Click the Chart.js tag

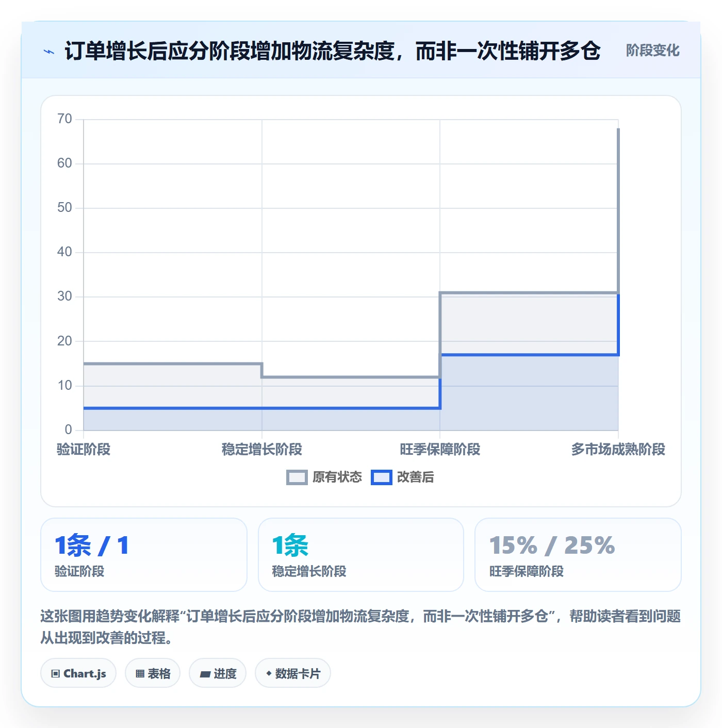(x=78, y=673)
